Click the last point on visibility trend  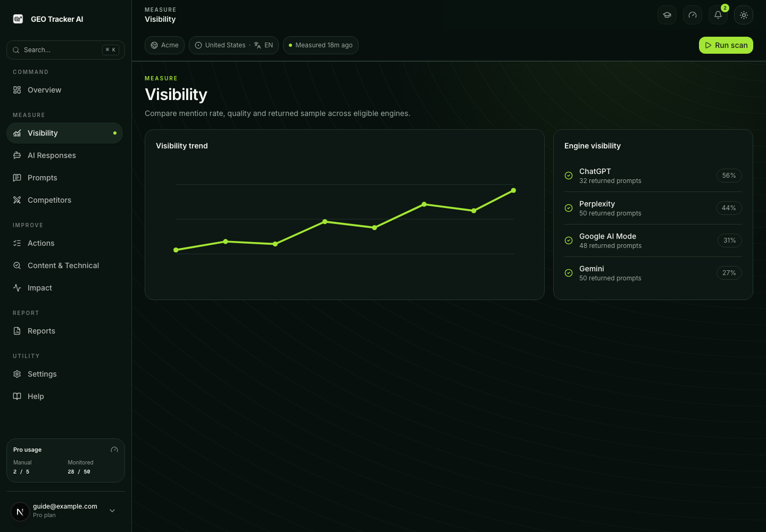(513, 190)
